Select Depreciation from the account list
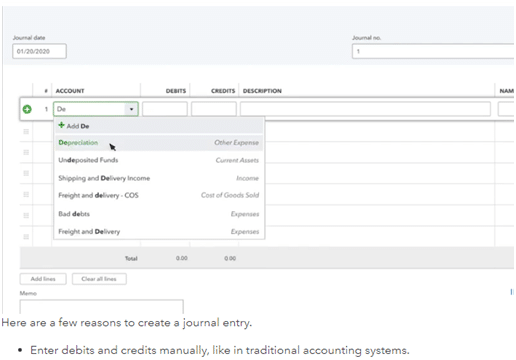The height and width of the screenshot is (360, 516). coord(159,143)
